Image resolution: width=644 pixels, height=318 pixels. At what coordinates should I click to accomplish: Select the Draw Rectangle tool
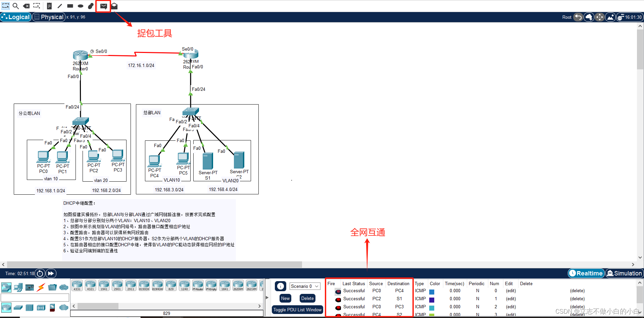[x=70, y=6]
